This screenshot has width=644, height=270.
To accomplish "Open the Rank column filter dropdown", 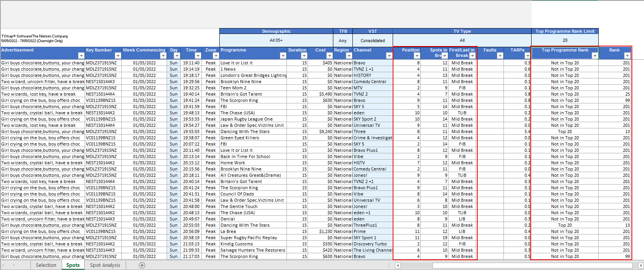I will (x=627, y=56).
